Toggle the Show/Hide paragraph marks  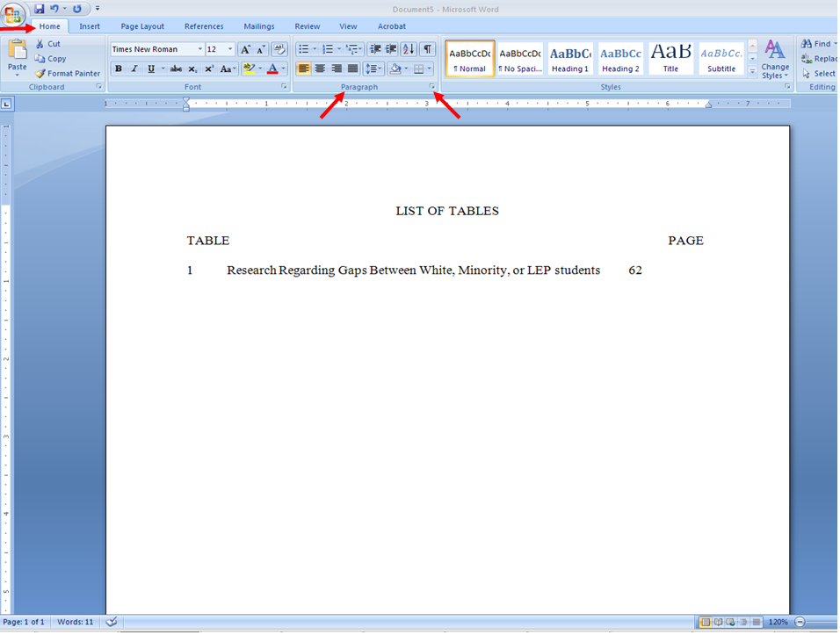click(x=425, y=48)
